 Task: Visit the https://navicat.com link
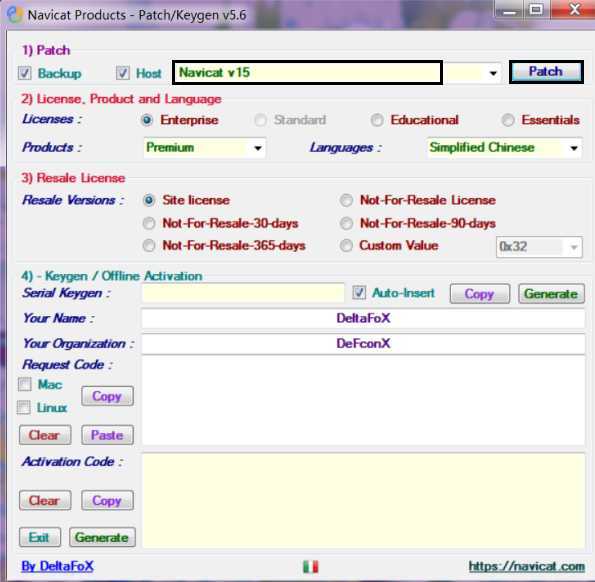click(527, 566)
